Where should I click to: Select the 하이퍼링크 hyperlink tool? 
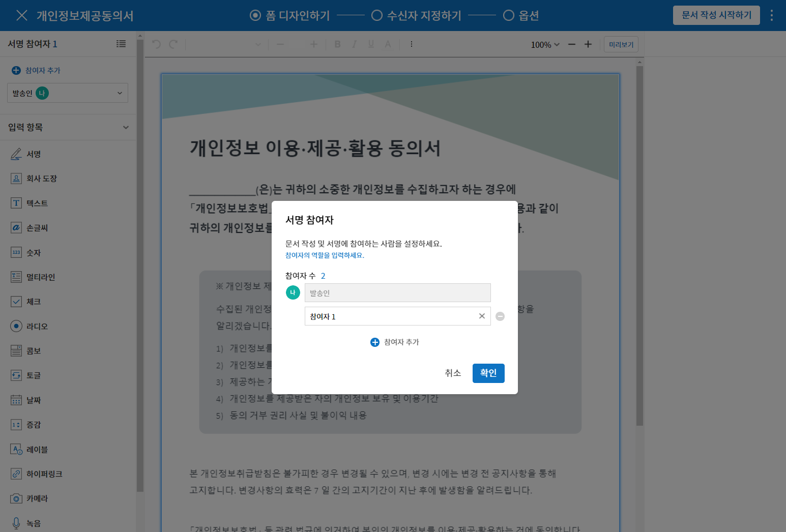tap(36, 474)
